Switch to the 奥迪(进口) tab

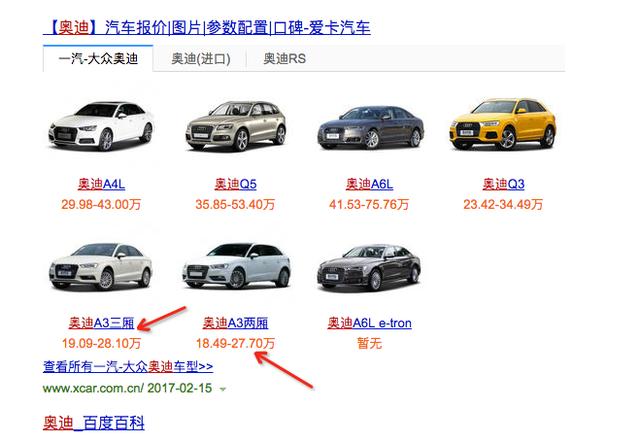201,59
